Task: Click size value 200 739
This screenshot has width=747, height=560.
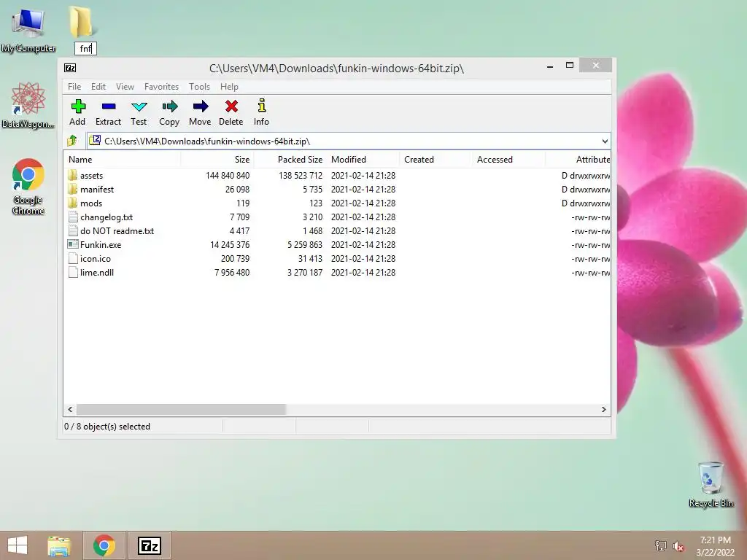Action: coord(236,258)
